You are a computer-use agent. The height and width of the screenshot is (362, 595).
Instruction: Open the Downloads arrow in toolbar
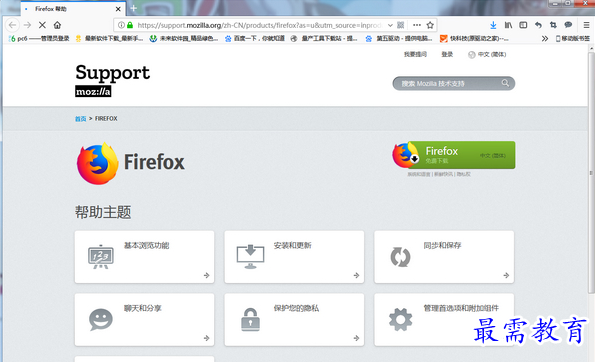[x=493, y=25]
